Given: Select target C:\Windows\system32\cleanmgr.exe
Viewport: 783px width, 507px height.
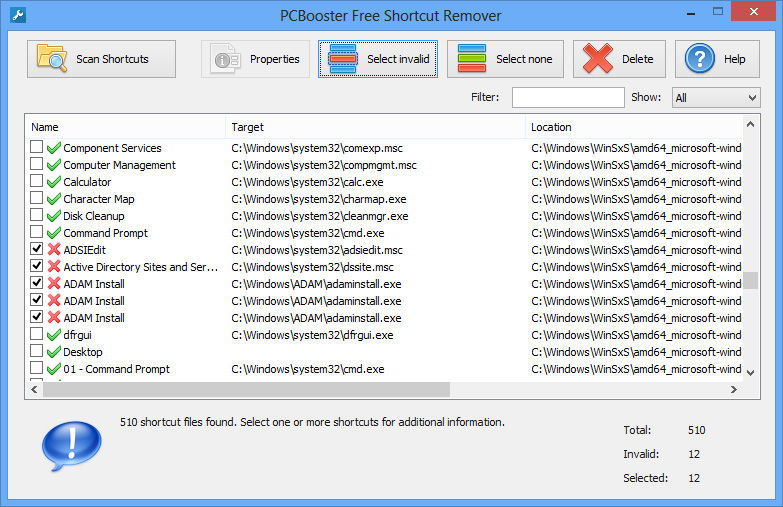Looking at the screenshot, I should pyautogui.click(x=320, y=216).
